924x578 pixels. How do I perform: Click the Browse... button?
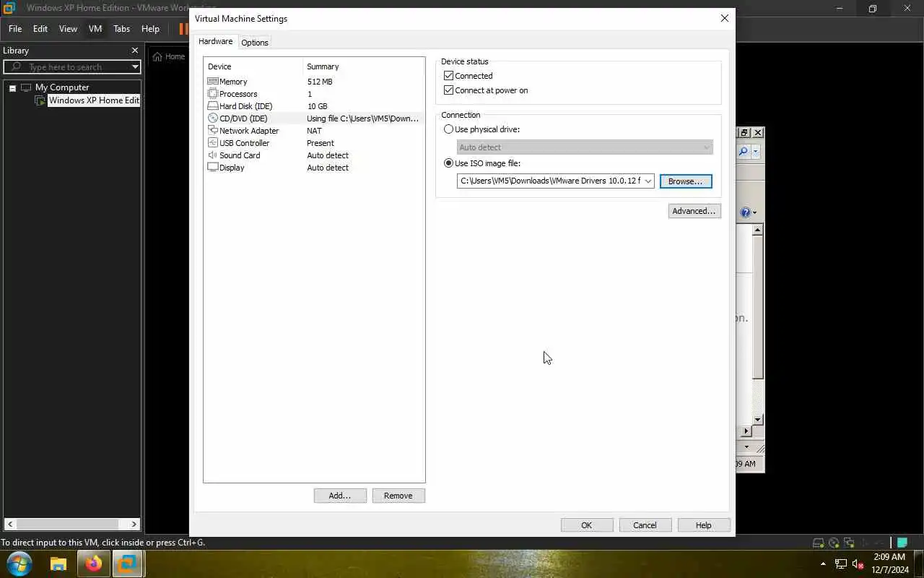coord(686,181)
